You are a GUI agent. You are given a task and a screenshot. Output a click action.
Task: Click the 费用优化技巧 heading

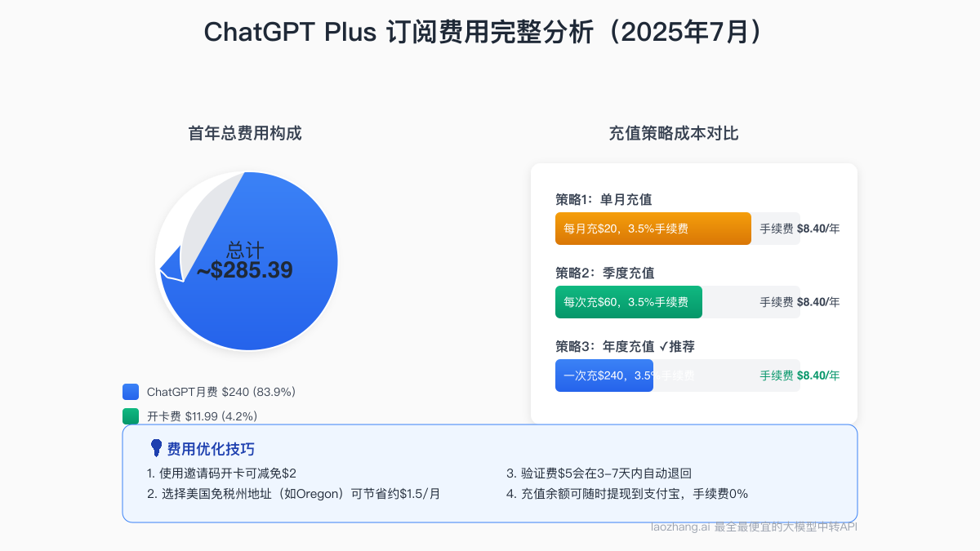click(211, 449)
